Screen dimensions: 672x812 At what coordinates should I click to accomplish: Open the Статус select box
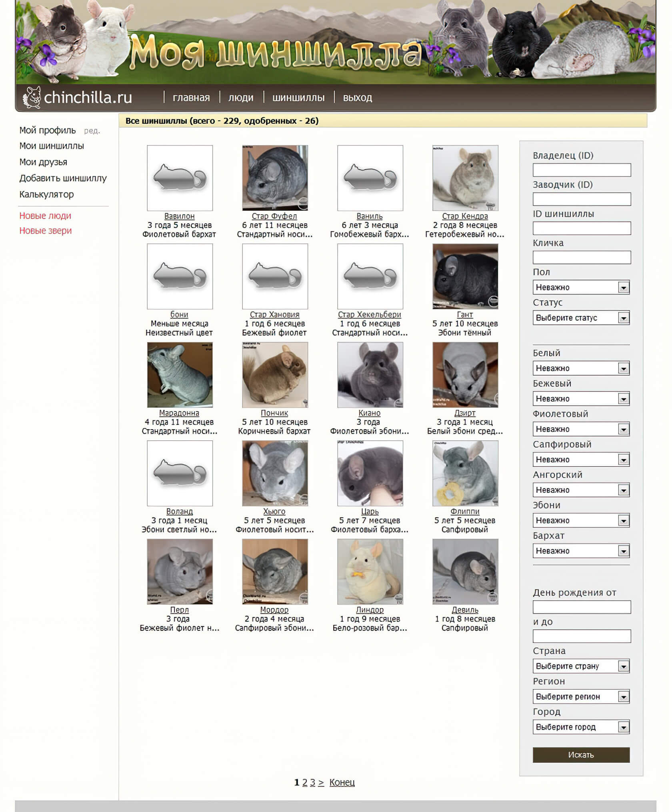coord(581,318)
